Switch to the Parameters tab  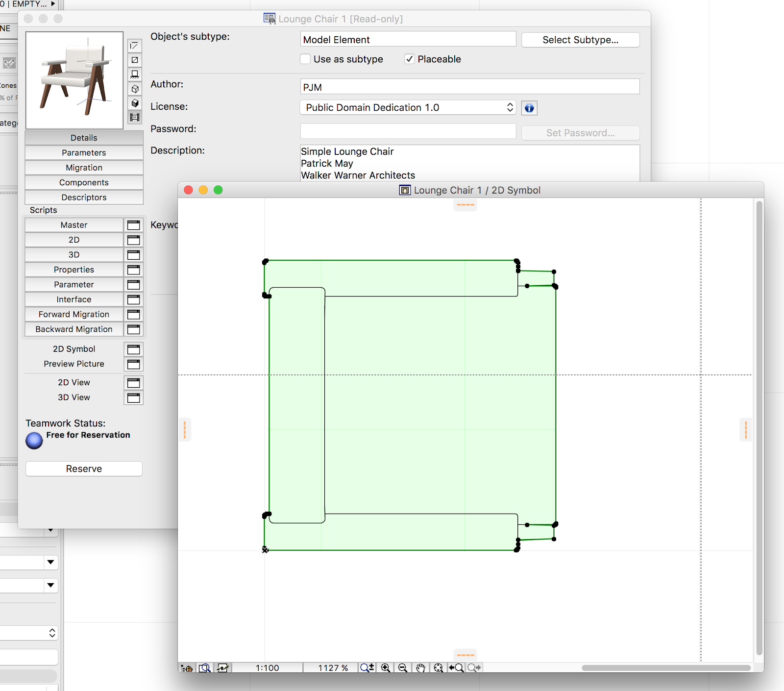[84, 153]
